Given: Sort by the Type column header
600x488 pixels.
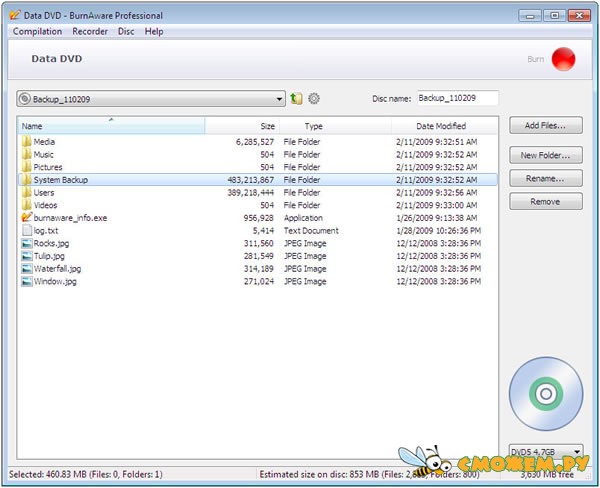Looking at the screenshot, I should (335, 126).
